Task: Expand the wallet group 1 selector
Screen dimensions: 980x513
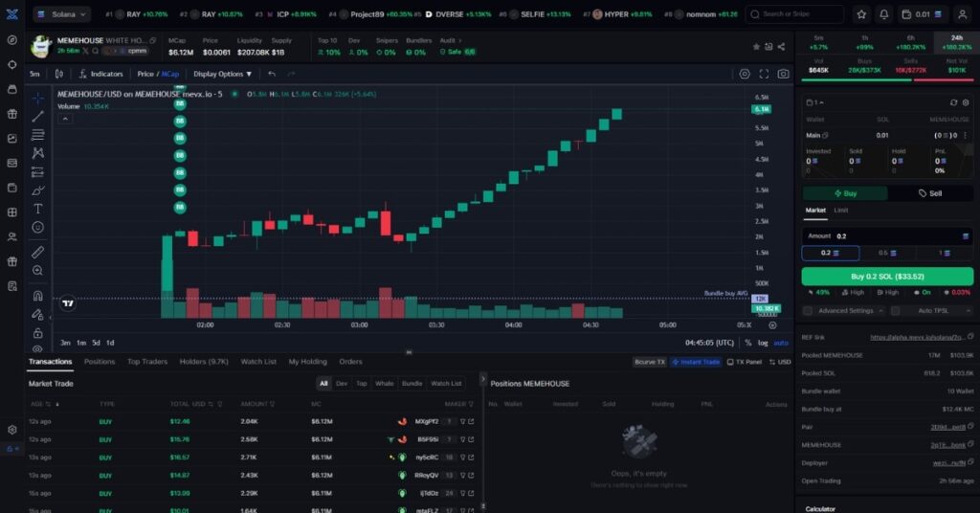Action: [x=815, y=102]
